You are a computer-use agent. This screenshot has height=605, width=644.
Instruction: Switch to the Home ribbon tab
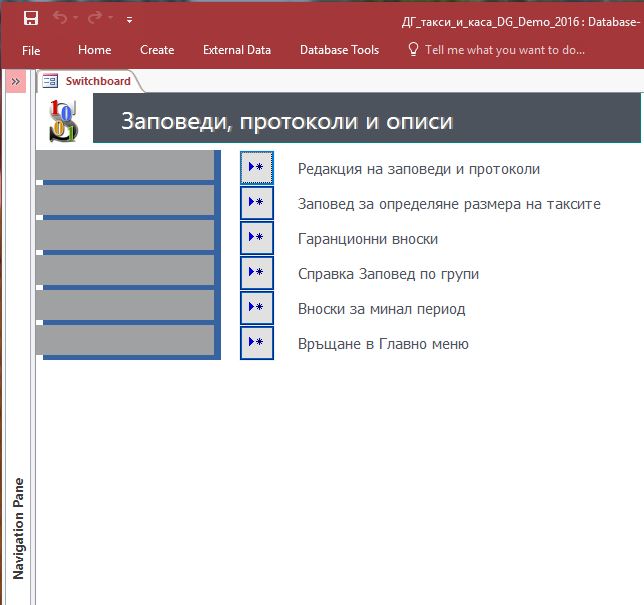[x=95, y=49]
